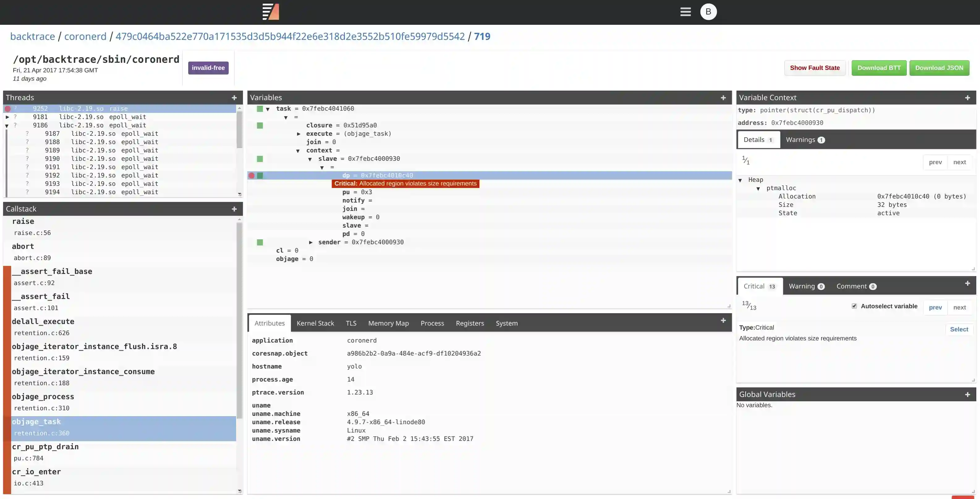This screenshot has height=499, width=980.
Task: Click plus icon on Callstack panel
Action: pyautogui.click(x=234, y=209)
